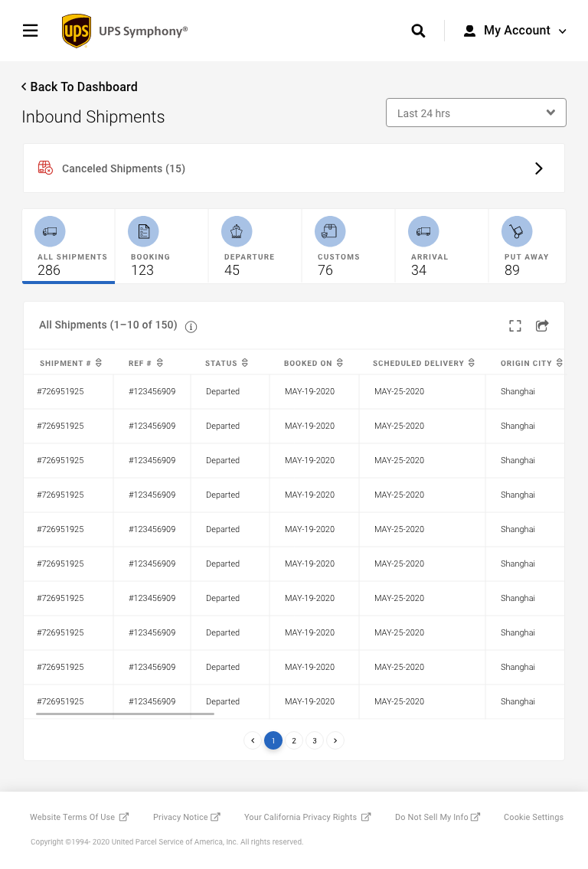Click the export share icon

tap(542, 326)
